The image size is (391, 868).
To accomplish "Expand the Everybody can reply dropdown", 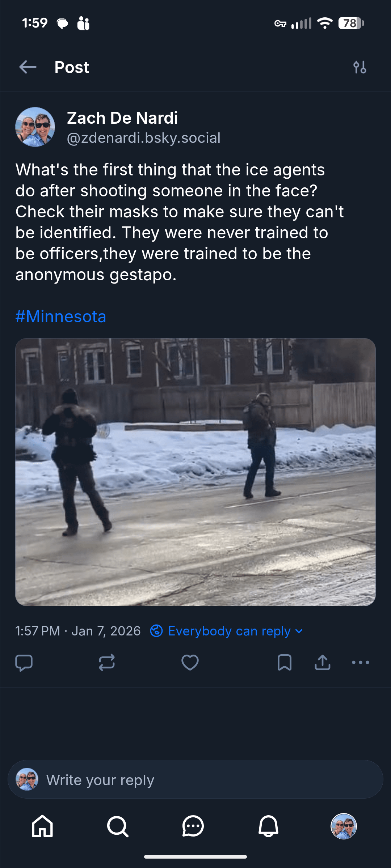I will click(227, 631).
